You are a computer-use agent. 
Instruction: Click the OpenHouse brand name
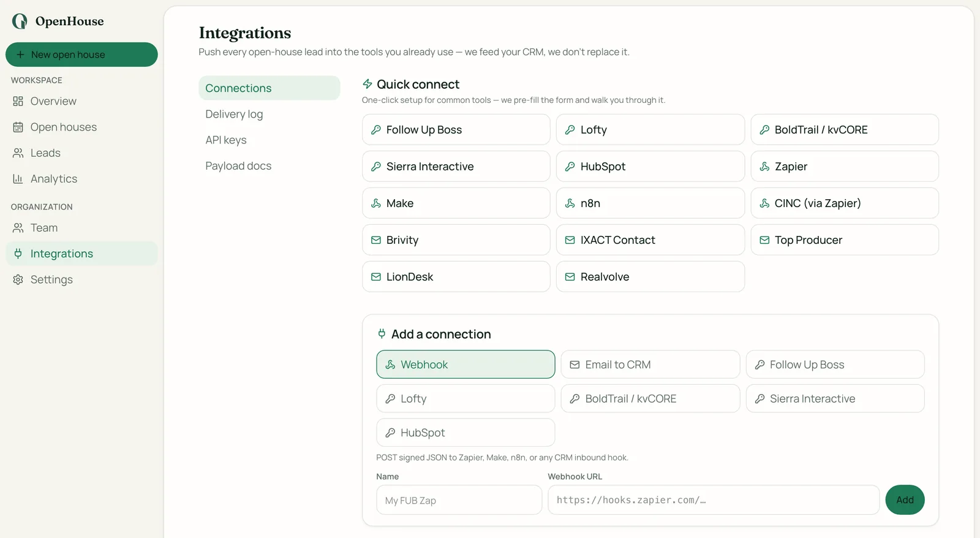(70, 21)
